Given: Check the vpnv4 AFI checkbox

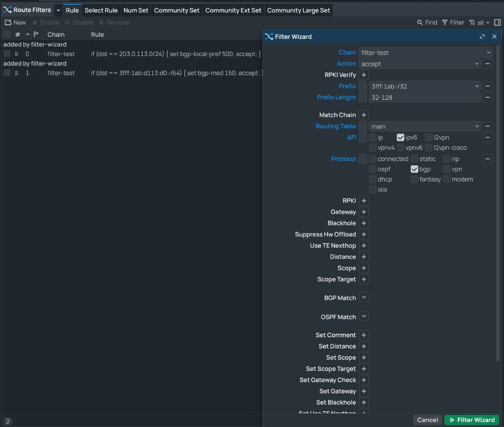Looking at the screenshot, I should 372,148.
